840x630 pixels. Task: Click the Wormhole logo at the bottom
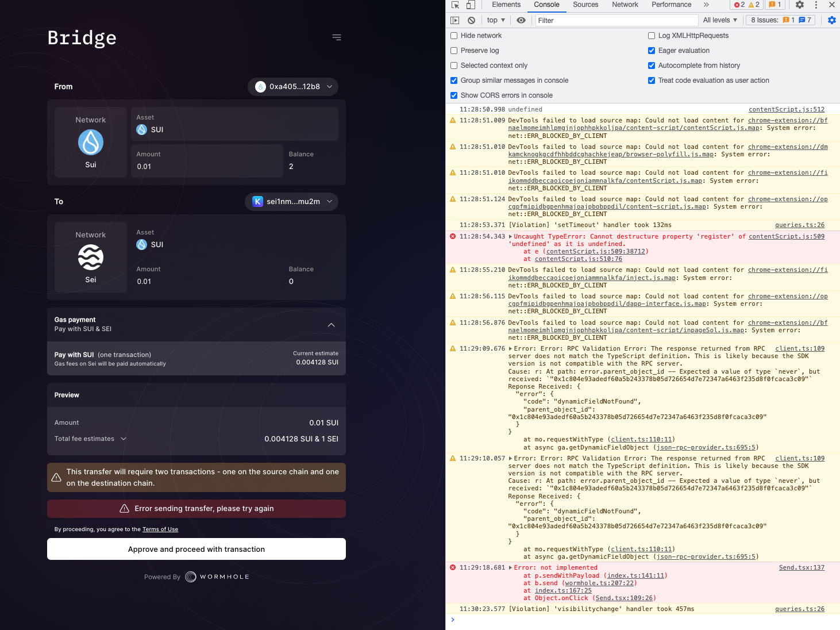[x=217, y=577]
